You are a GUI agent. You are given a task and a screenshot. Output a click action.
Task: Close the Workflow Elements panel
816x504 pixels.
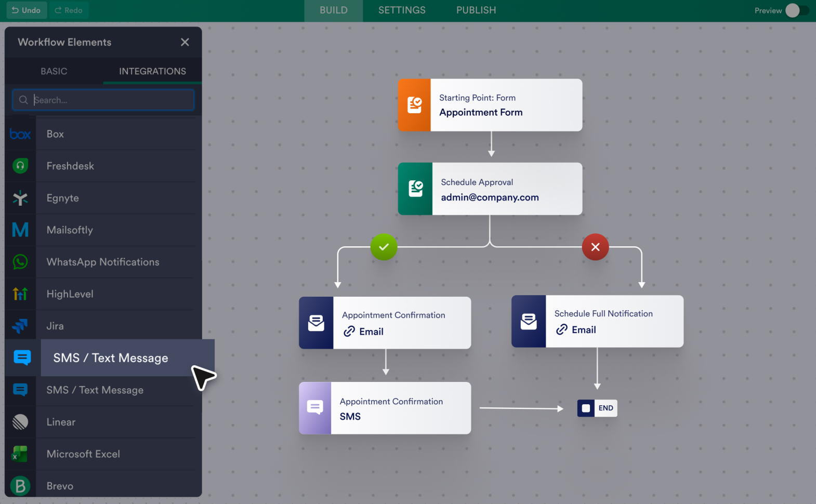click(185, 42)
